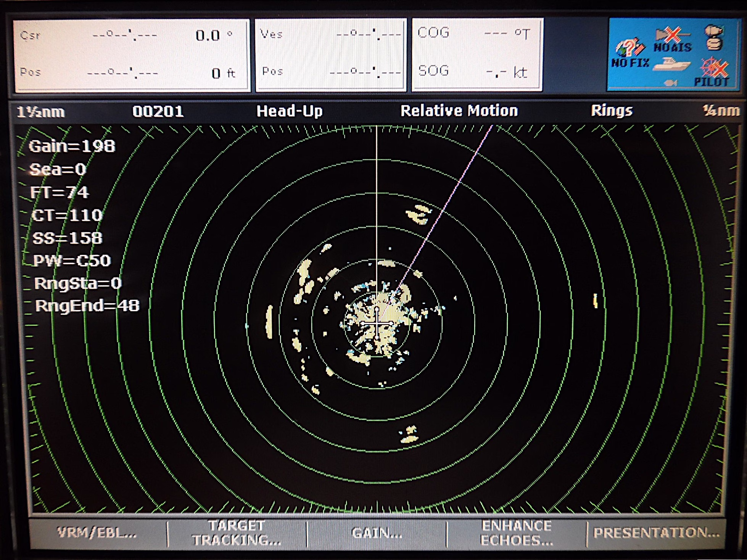Tap the 1½nm range indicator
Viewport: 747px width, 560px height.
coord(41,112)
